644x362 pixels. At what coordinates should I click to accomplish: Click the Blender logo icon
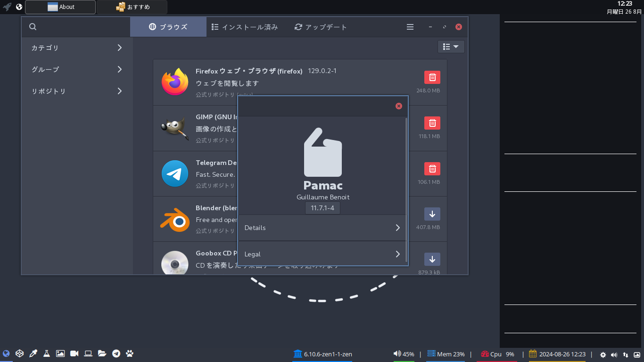click(x=175, y=219)
